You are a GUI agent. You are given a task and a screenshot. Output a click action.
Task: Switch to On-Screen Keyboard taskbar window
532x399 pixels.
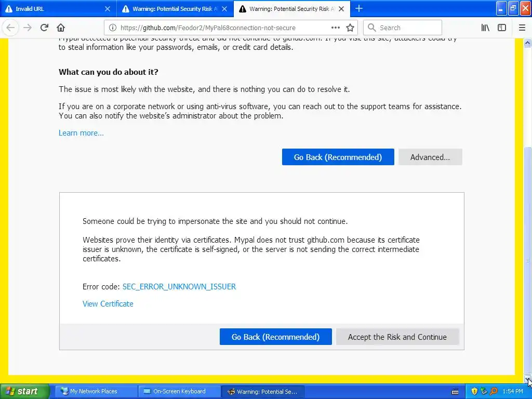[179, 392]
